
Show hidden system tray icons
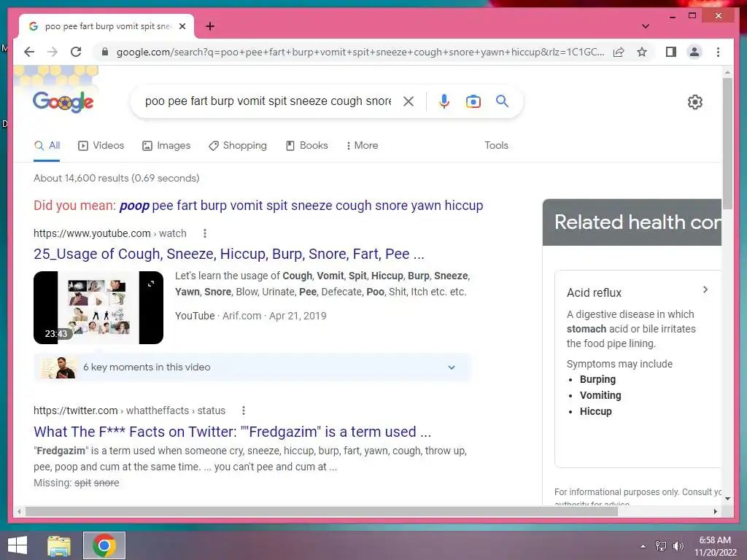(643, 546)
